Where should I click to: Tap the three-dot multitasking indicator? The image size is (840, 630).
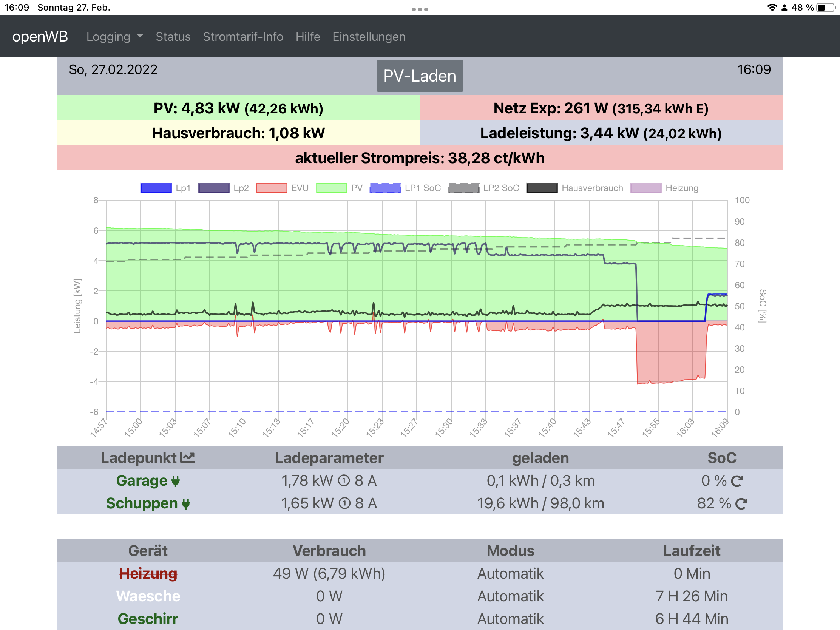(420, 9)
